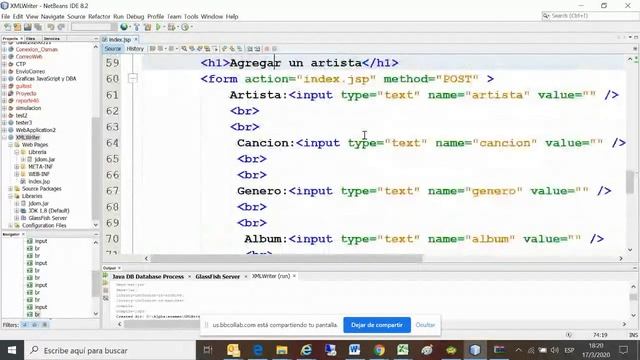Viewport: 640px width, 360px height.
Task: Click the NetBeans cube icon in taskbar
Action: (x=475, y=350)
